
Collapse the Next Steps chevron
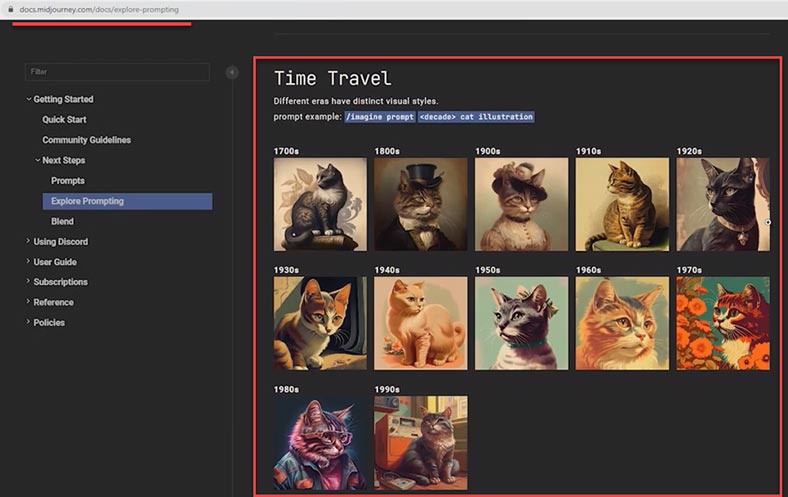tap(38, 160)
